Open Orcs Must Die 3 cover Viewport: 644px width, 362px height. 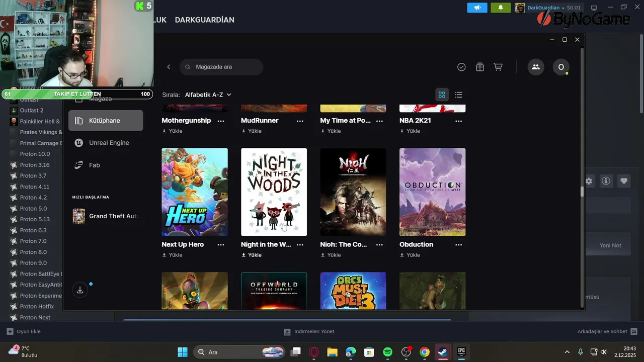tap(353, 291)
